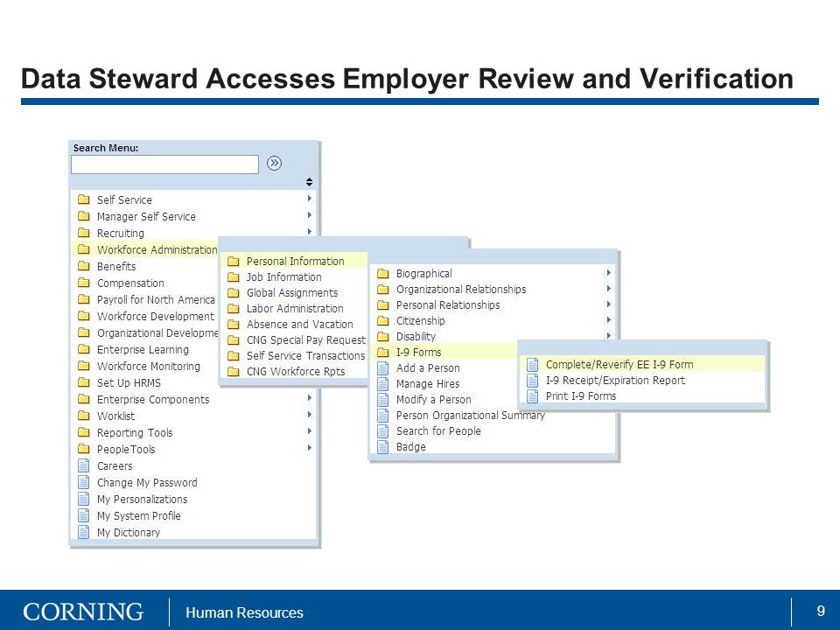Open the Search for People link

point(438,431)
